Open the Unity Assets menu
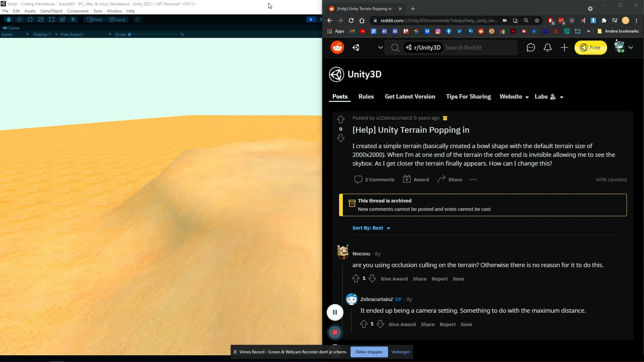 tap(30, 11)
